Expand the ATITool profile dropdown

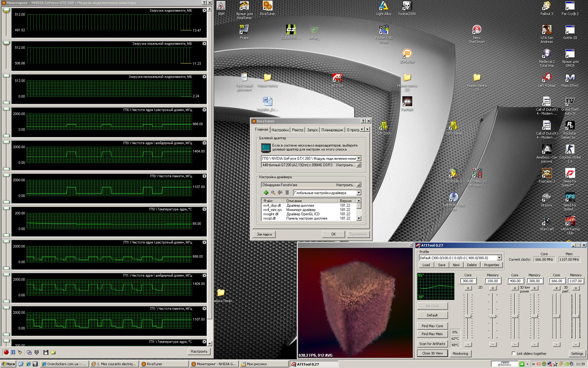[499, 258]
